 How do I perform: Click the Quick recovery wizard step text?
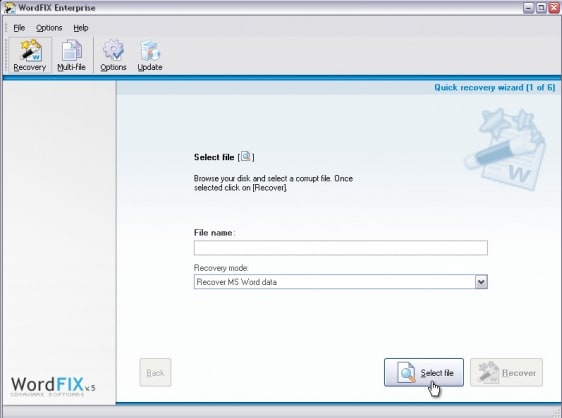pos(495,87)
